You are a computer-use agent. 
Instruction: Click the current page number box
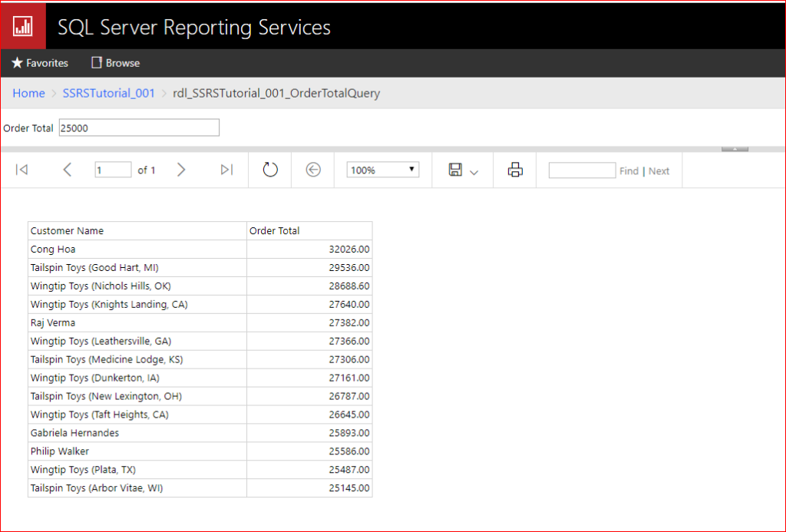click(x=113, y=170)
